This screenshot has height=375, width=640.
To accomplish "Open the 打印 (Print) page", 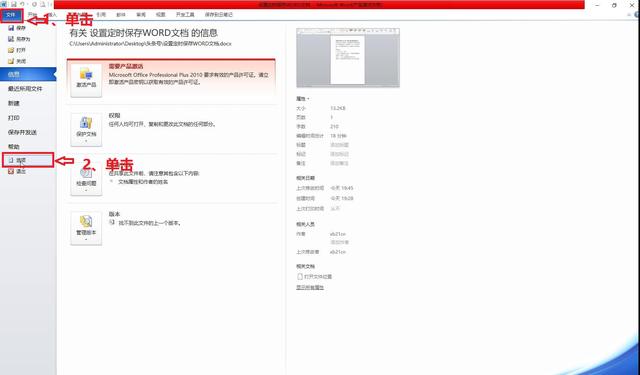I will [13, 118].
